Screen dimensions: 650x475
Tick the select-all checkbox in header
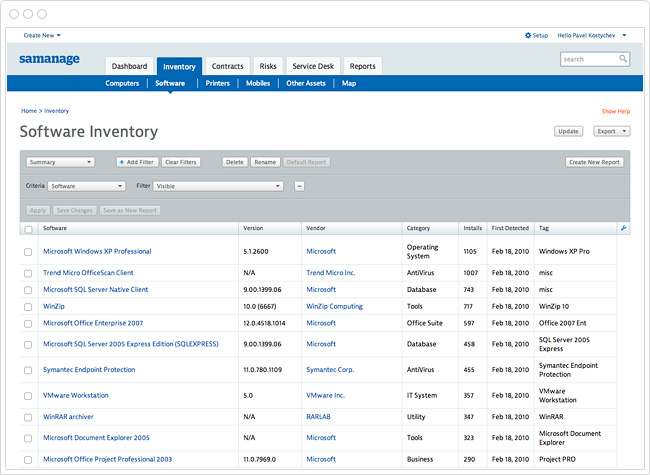[29, 229]
